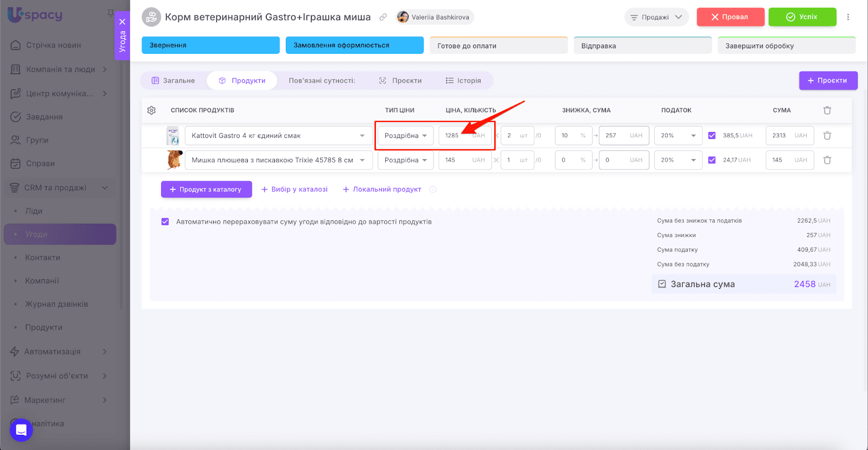The image size is (868, 450).
Task: Mark deal as Провал
Action: coord(730,17)
